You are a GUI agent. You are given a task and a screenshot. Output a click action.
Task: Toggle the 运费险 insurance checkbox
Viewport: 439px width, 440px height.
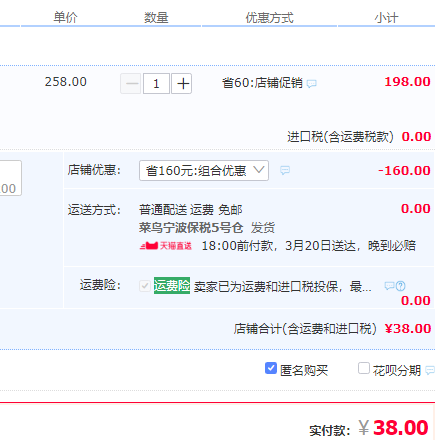coord(145,286)
